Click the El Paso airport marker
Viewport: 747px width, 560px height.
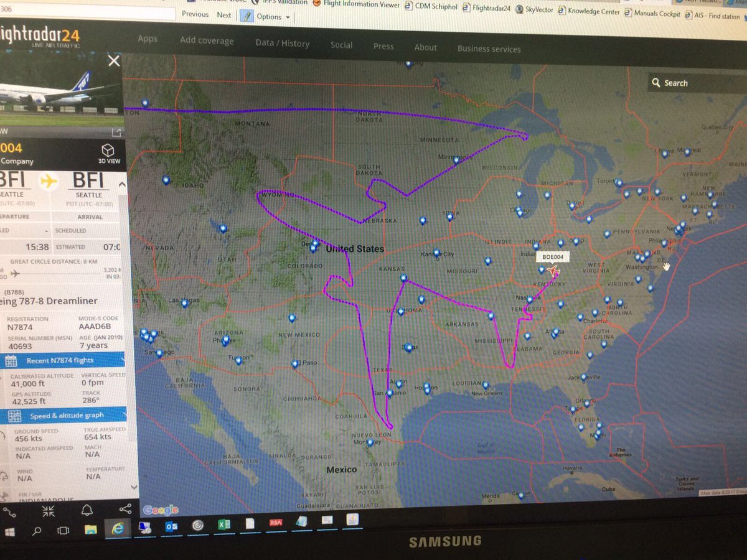point(295,364)
